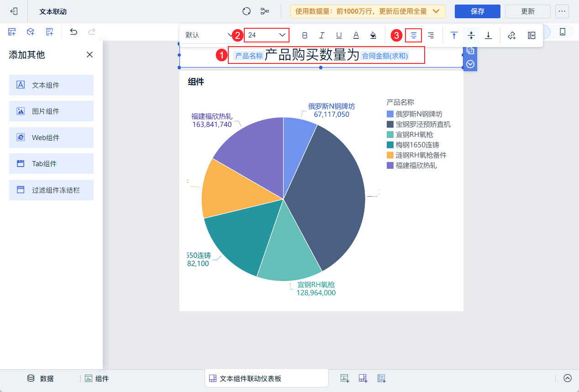Click the 产品购买数量为 text

tap(312, 55)
